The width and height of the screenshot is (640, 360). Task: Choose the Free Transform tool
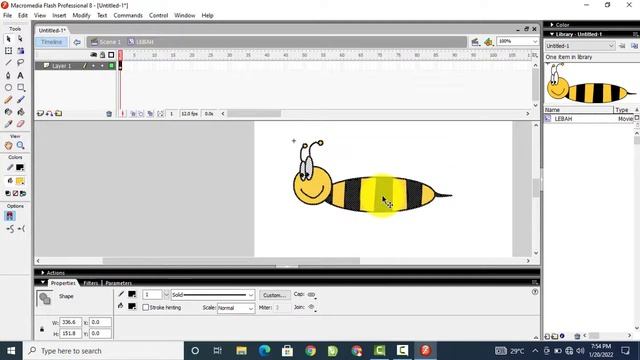pyautogui.click(x=8, y=51)
